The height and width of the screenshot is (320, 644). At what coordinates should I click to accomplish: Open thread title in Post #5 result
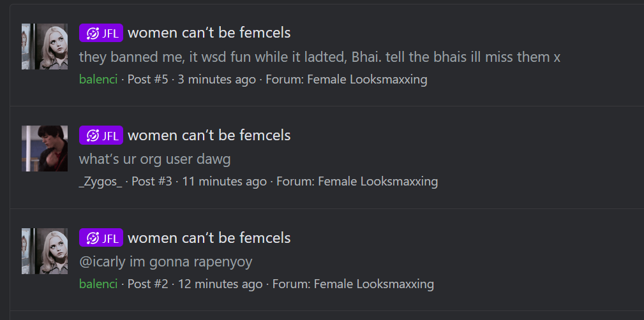point(209,33)
